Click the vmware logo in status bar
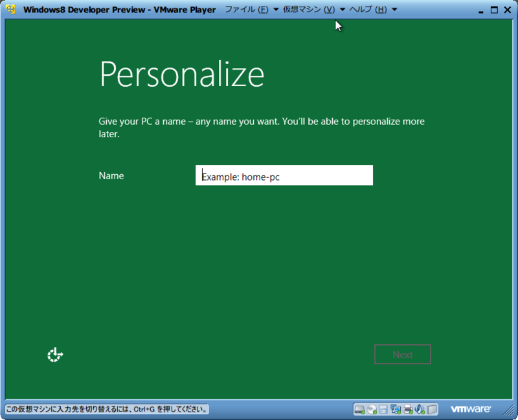This screenshot has height=420, width=518. click(x=471, y=409)
